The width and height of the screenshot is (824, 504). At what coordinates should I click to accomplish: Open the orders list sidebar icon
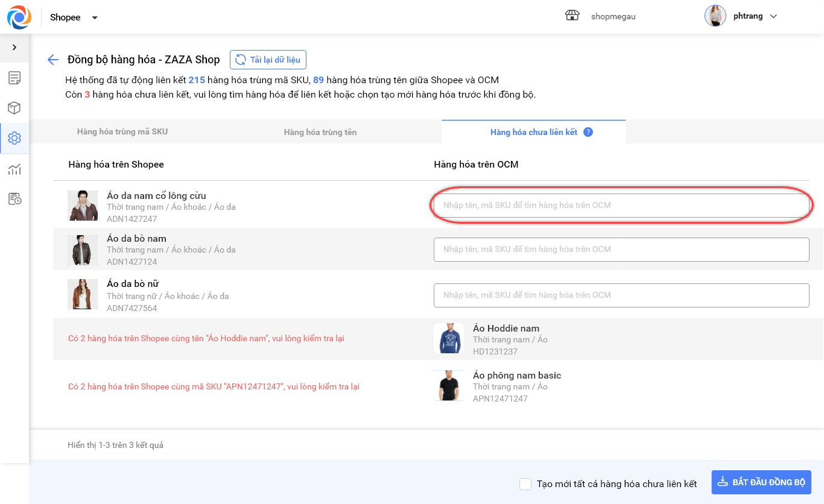click(14, 78)
